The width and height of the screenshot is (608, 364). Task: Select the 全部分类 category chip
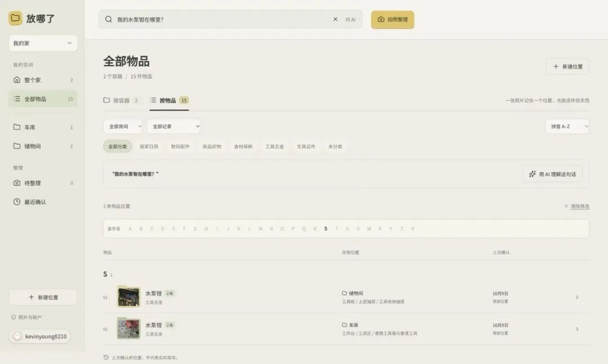coord(118,146)
